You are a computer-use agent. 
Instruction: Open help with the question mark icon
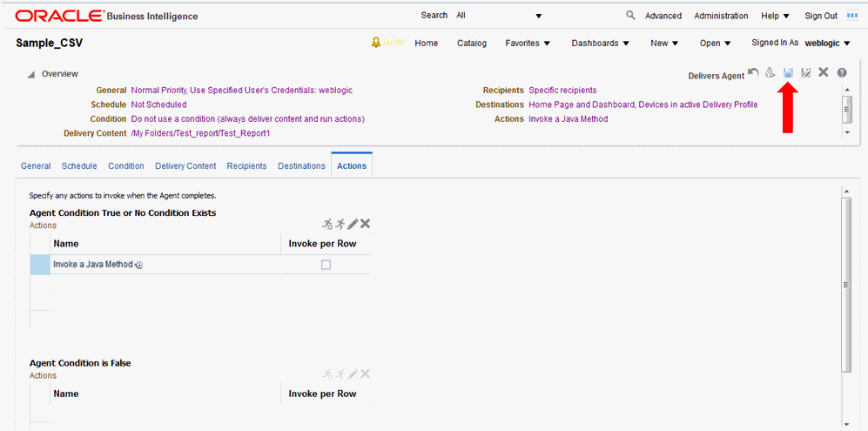842,72
